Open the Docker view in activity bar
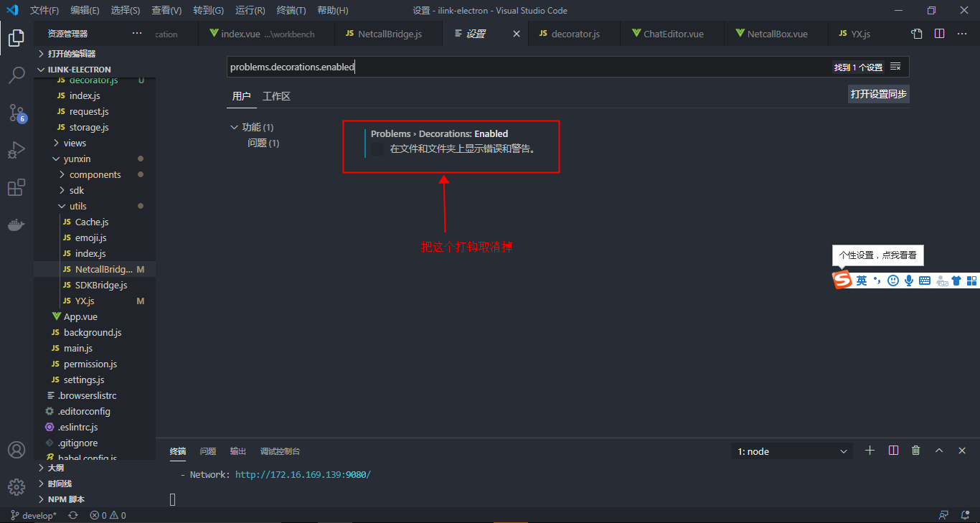This screenshot has width=980, height=523. point(17,225)
